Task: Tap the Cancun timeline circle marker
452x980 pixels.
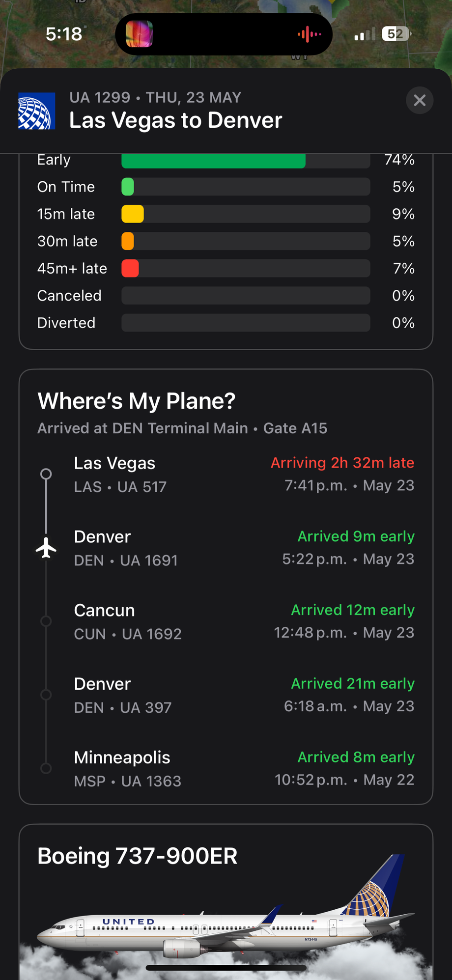Action: point(46,621)
